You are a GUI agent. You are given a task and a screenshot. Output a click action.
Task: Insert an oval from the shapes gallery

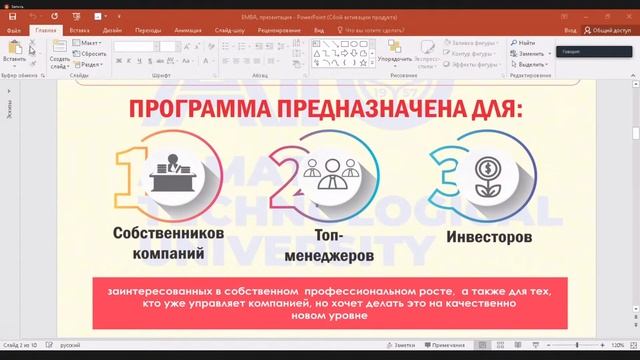354,44
